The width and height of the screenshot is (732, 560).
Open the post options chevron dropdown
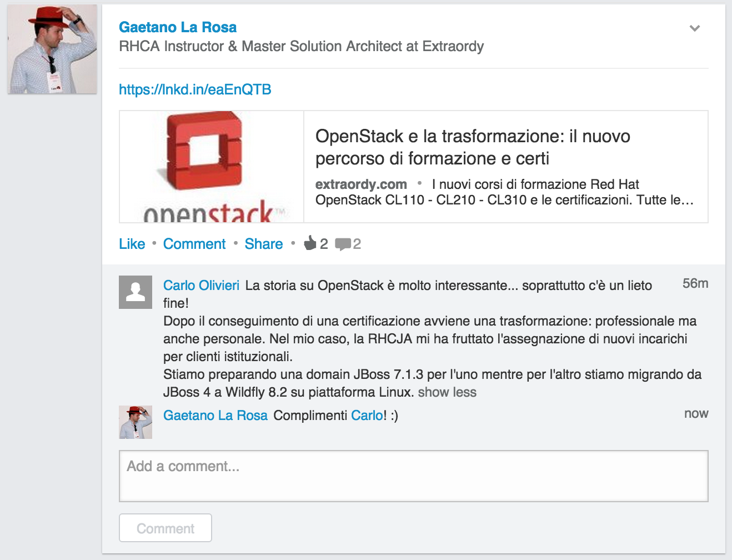coord(694,28)
